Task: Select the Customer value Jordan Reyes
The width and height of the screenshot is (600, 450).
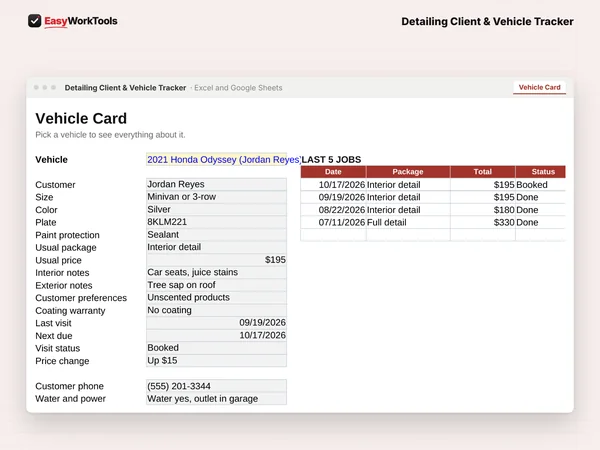Action: [x=216, y=184]
